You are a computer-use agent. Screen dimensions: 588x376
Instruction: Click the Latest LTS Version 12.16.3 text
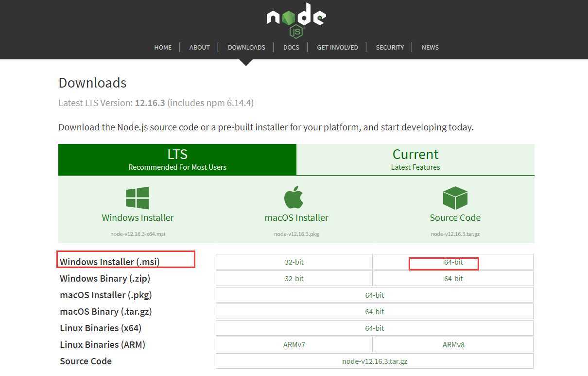coord(156,103)
